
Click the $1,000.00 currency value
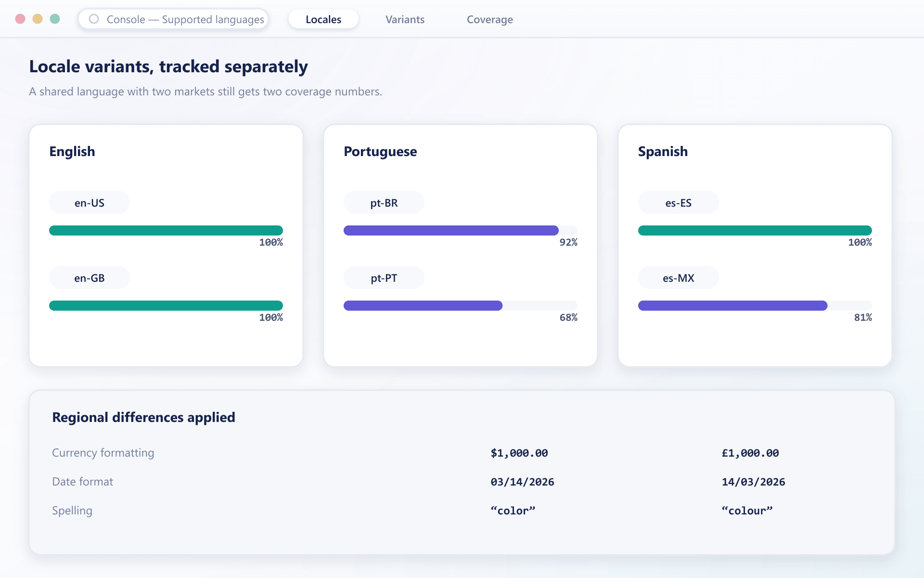[519, 453]
